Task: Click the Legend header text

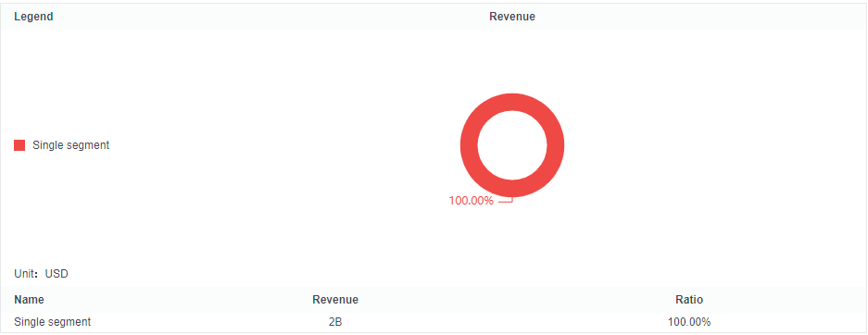Action: (33, 17)
